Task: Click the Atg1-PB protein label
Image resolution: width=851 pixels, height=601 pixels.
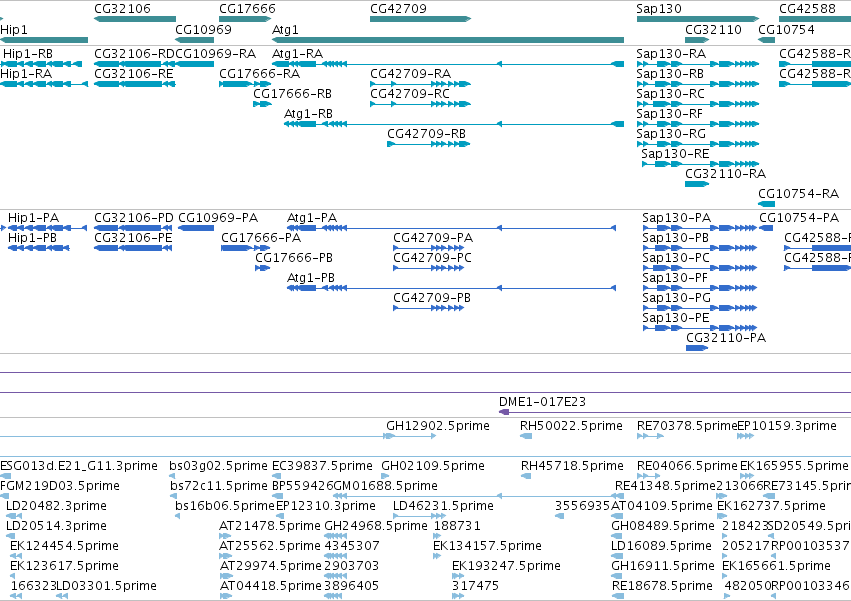Action: point(311,278)
